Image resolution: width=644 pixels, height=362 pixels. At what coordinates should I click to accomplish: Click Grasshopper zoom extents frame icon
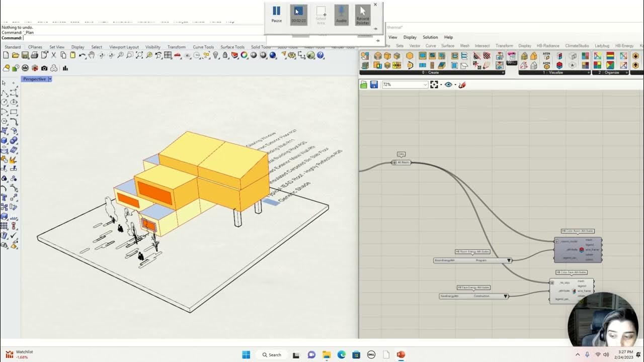[x=434, y=85]
